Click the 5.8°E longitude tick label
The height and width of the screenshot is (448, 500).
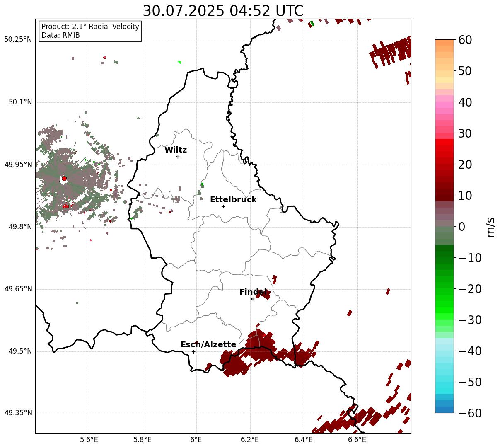pos(143,440)
